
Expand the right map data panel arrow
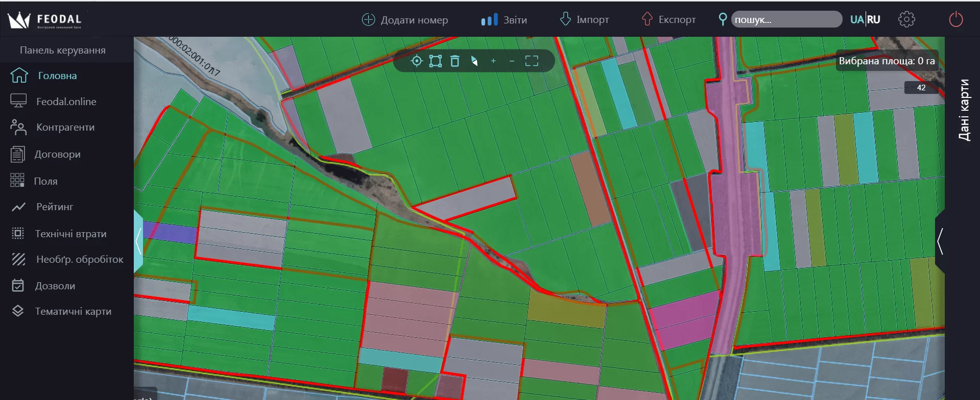(x=940, y=241)
